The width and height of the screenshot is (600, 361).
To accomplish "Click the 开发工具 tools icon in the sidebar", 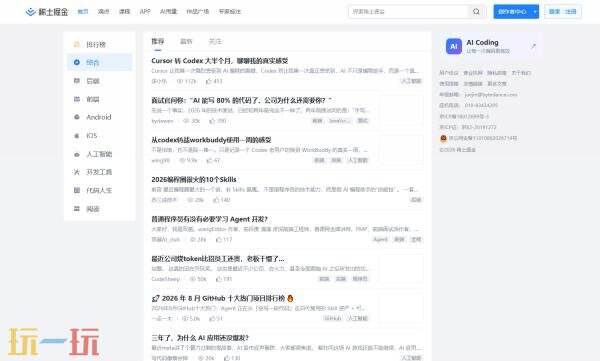I will (77, 172).
